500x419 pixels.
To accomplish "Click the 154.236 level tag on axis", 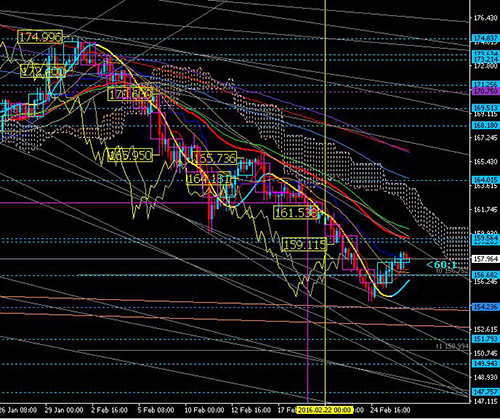I will pos(486,307).
